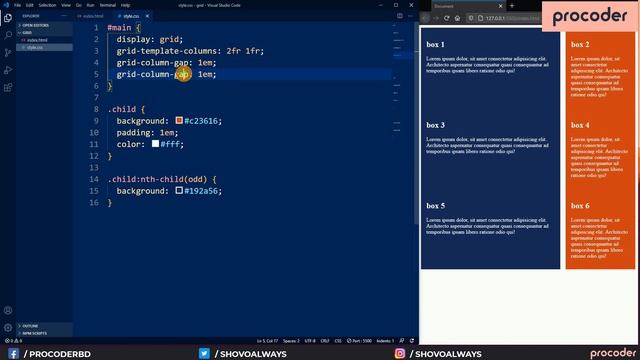Open the View menu
The image size is (640, 360).
[x=66, y=5]
